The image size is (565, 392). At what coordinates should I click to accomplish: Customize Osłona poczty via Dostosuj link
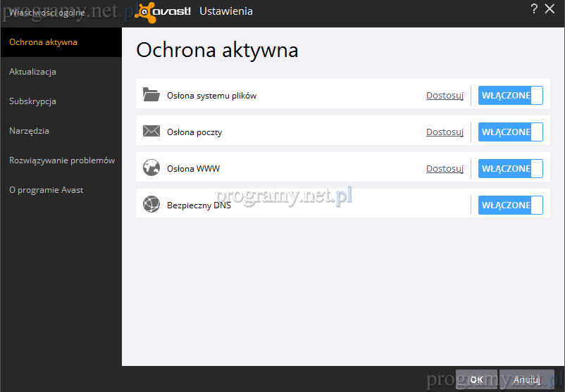pyautogui.click(x=445, y=132)
